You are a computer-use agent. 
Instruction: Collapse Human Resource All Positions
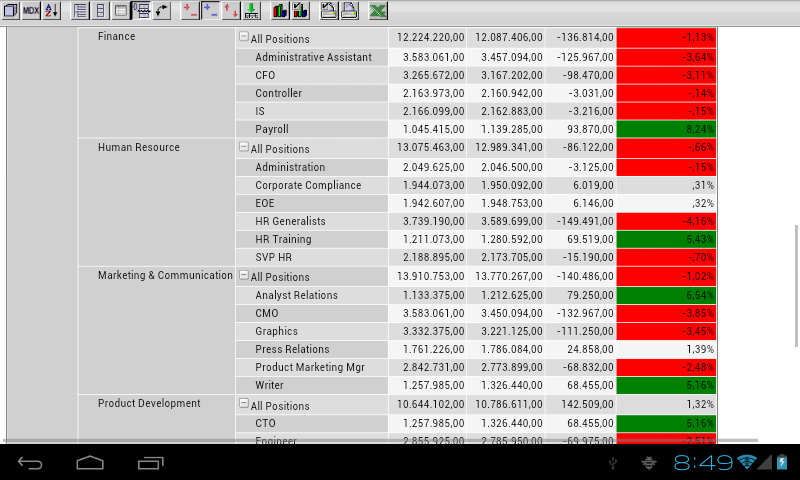(244, 147)
